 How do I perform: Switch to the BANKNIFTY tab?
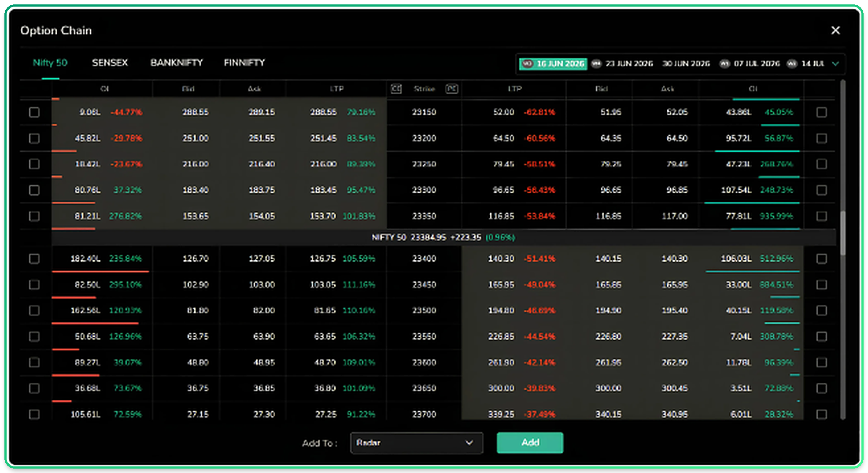pos(177,63)
